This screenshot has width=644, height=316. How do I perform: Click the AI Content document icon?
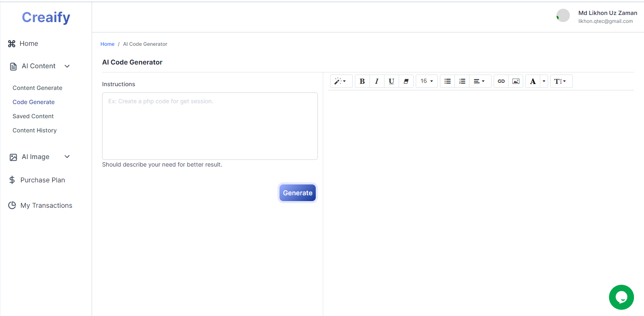point(13,66)
